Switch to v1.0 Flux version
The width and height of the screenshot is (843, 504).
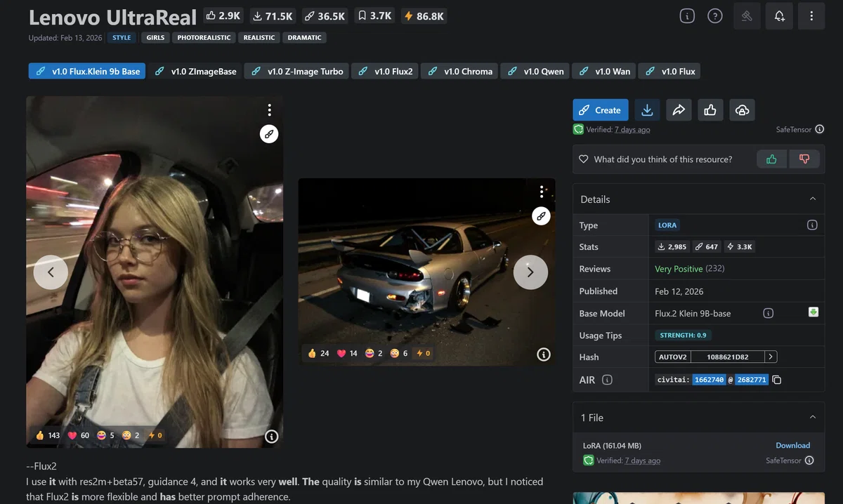coord(669,71)
